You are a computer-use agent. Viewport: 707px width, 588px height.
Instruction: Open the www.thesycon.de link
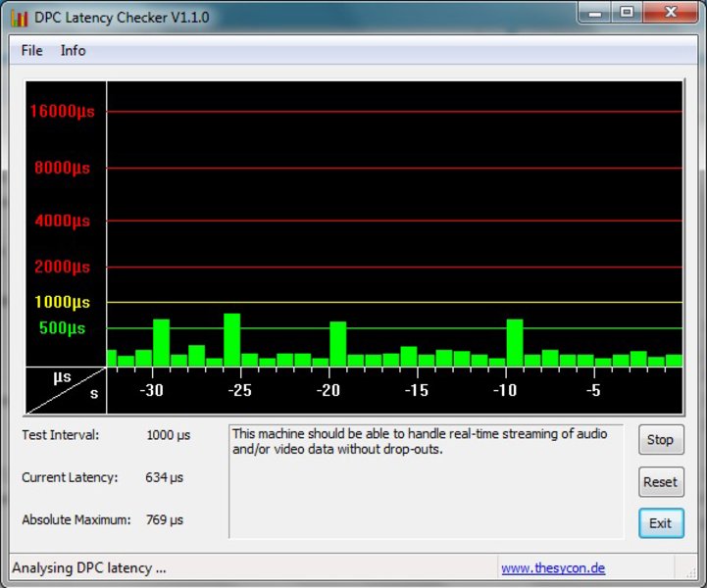point(553,567)
